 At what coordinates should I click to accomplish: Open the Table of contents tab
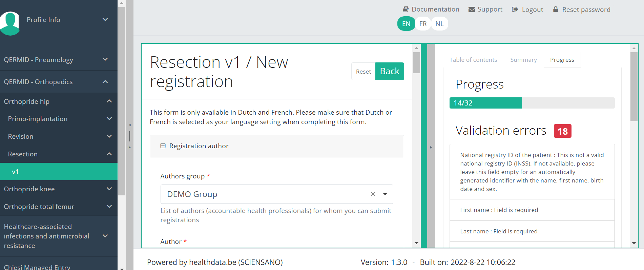click(473, 60)
